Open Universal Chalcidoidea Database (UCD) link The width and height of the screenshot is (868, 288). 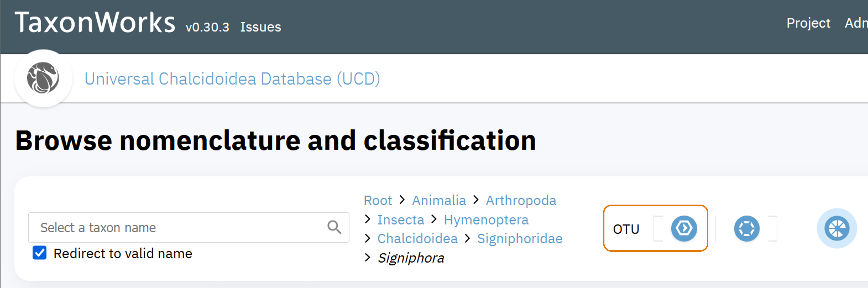(232, 79)
